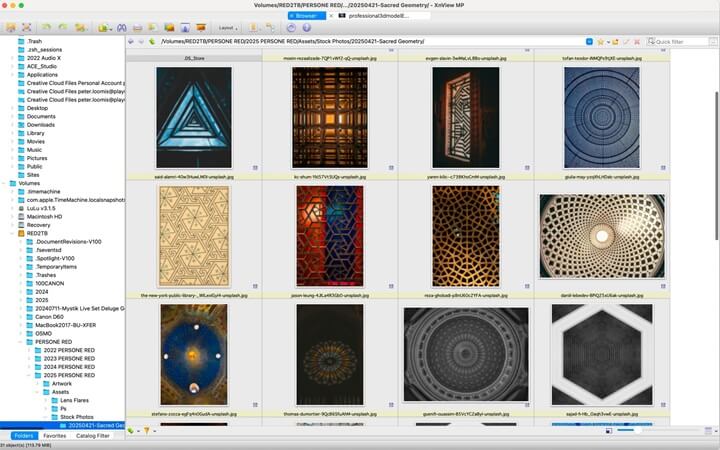Collapse the Assets folder node
The width and height of the screenshot is (720, 450).
(x=37, y=392)
